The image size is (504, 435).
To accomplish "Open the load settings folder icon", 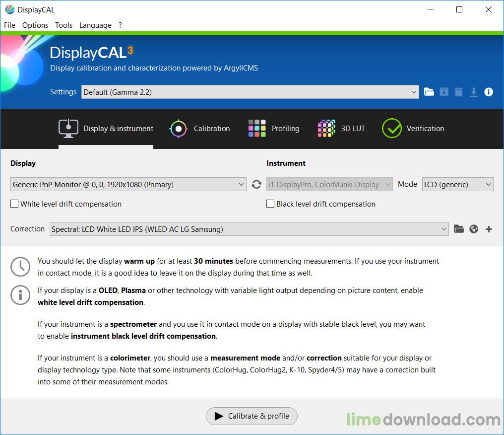I will (429, 92).
